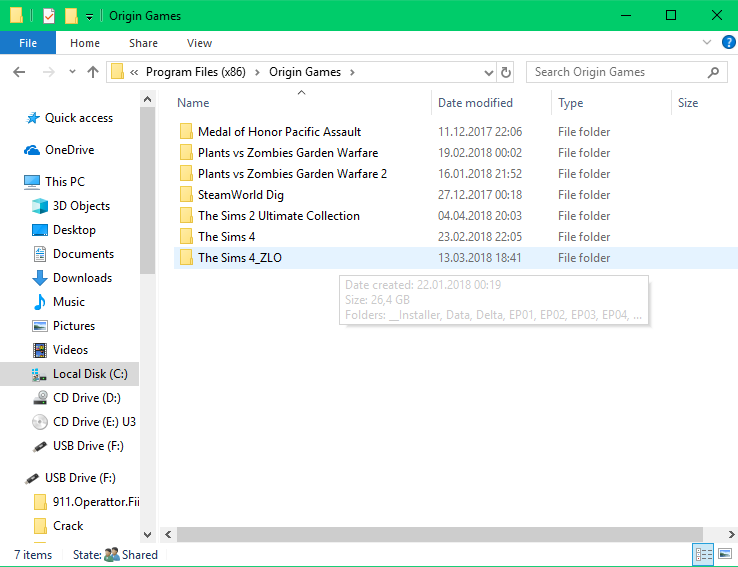
Task: Open Quick access in navigation pane
Action: pos(79,118)
